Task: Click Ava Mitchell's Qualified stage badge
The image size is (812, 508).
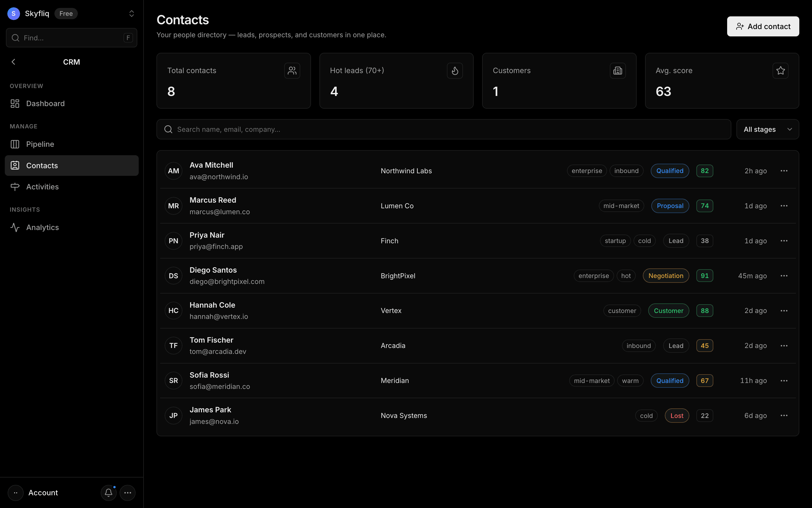Action: (670, 171)
